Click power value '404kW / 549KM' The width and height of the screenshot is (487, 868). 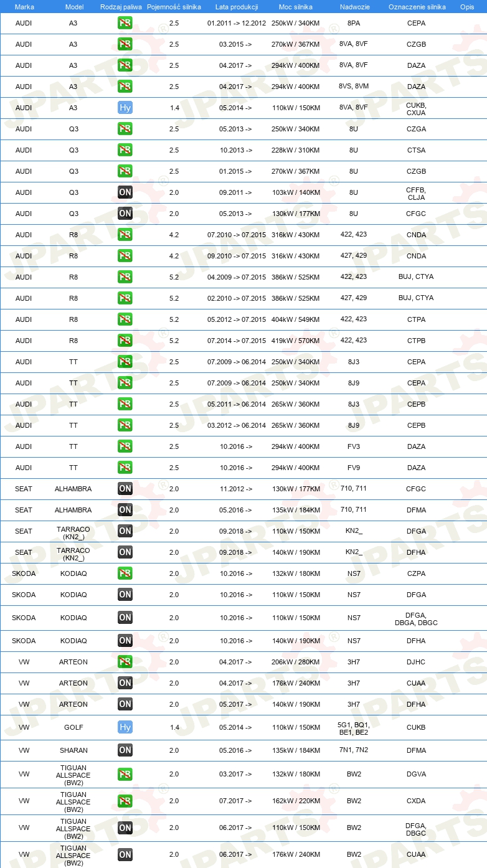296,319
